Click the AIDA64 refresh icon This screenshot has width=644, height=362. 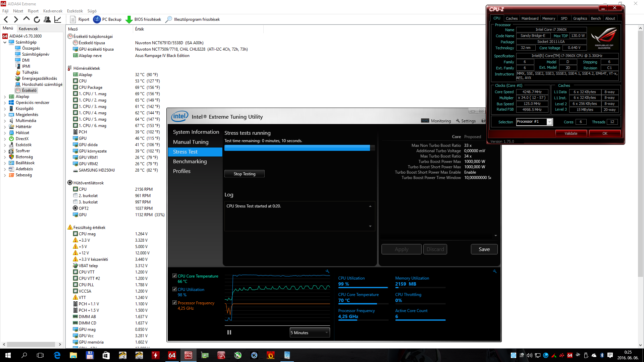coord(37,19)
